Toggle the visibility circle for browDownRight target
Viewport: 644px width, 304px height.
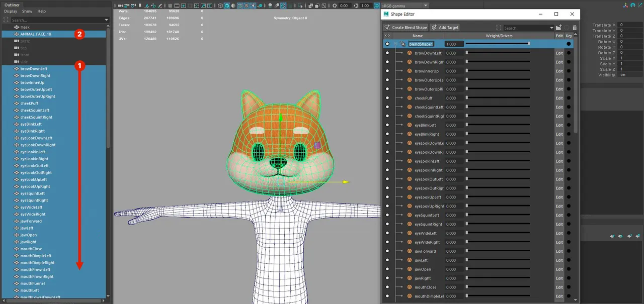coord(387,62)
